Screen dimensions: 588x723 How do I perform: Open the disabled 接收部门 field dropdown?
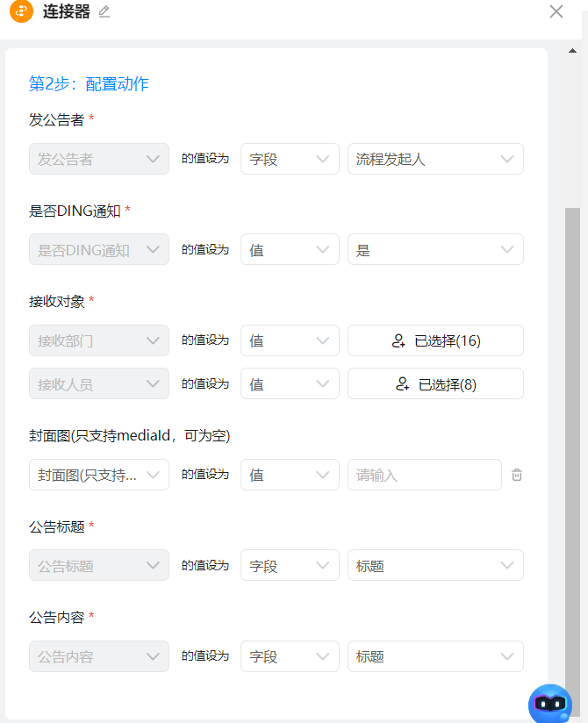pyautogui.click(x=99, y=340)
